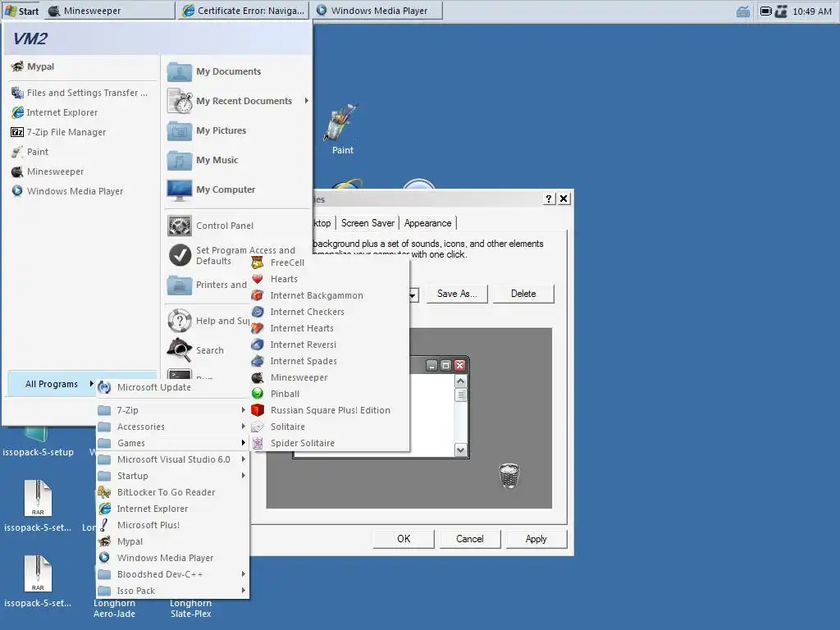This screenshot has height=630, width=840.
Task: Click the help question-mark button in dialog
Action: click(x=549, y=199)
